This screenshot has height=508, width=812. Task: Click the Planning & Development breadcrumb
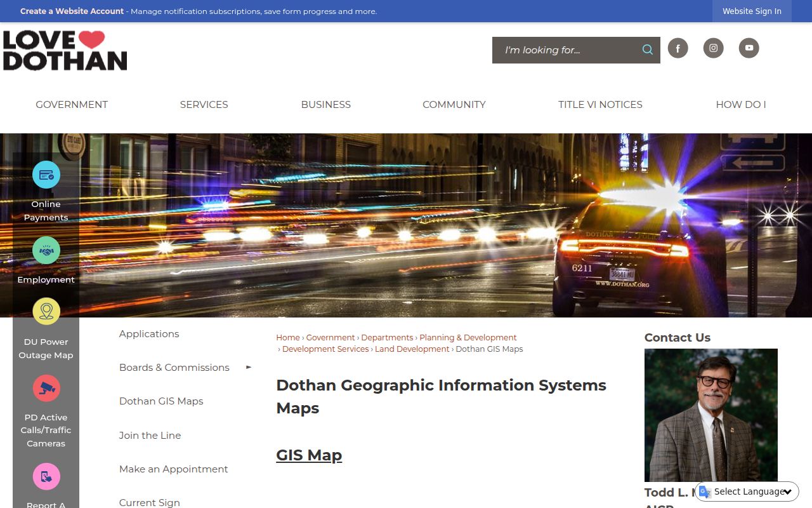click(468, 338)
